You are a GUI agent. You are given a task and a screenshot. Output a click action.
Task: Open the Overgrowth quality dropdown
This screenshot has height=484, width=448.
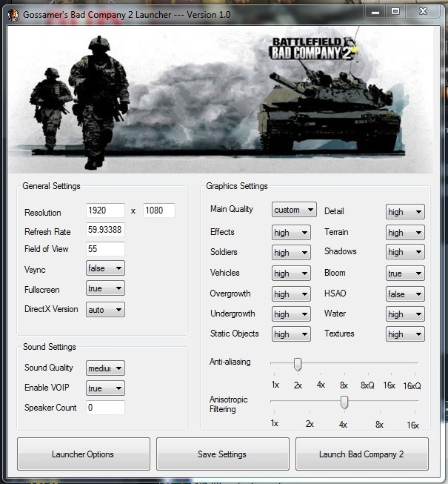tap(291, 294)
